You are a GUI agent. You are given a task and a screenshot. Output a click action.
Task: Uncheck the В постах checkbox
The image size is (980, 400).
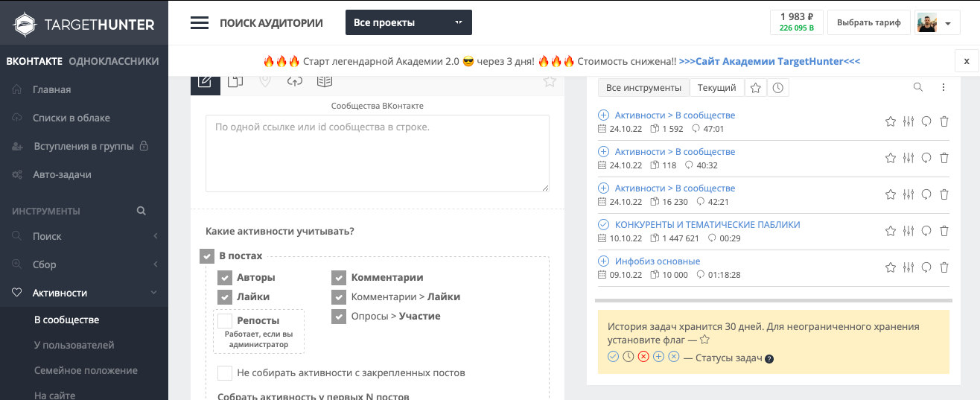(x=207, y=256)
